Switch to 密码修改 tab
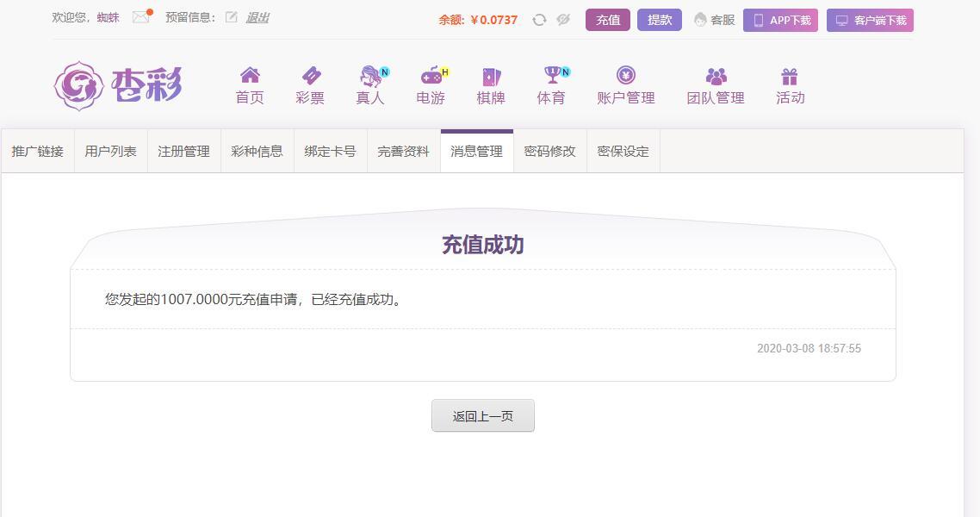 (550, 152)
